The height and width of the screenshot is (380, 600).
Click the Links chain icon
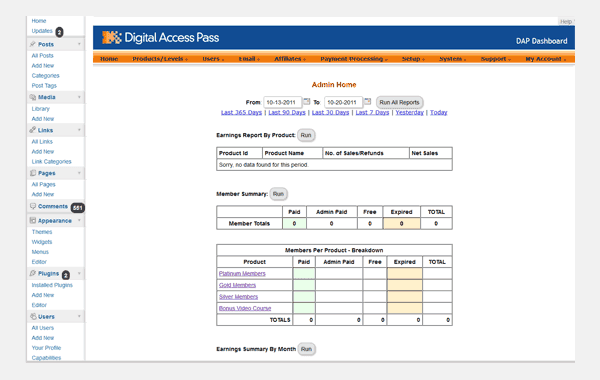tap(33, 130)
